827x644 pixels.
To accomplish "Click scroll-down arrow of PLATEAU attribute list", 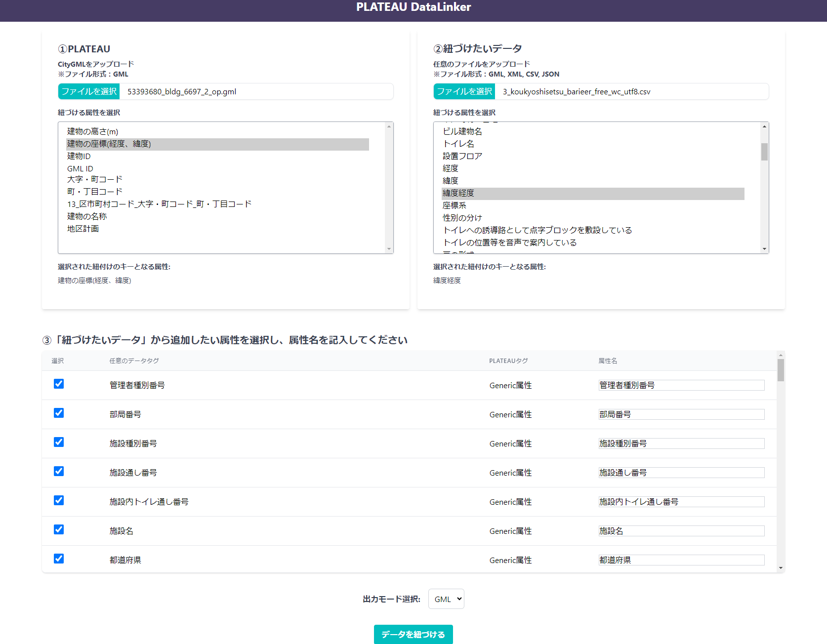I will tap(389, 249).
